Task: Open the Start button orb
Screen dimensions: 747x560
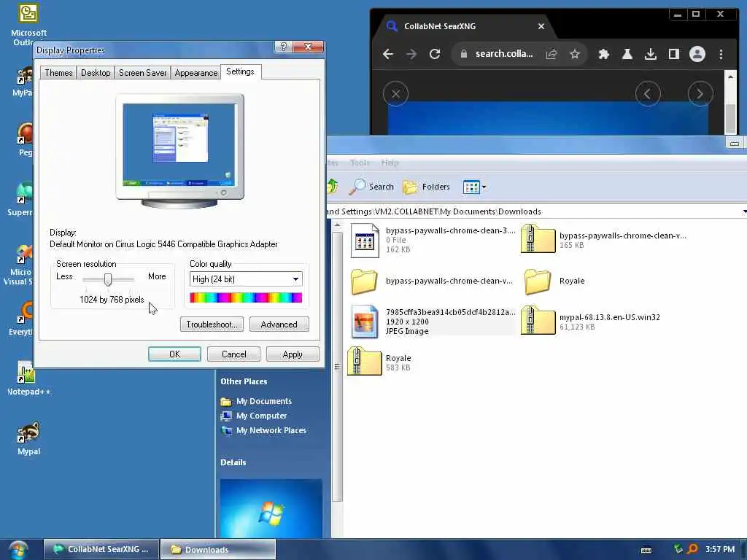Action: pos(18,550)
